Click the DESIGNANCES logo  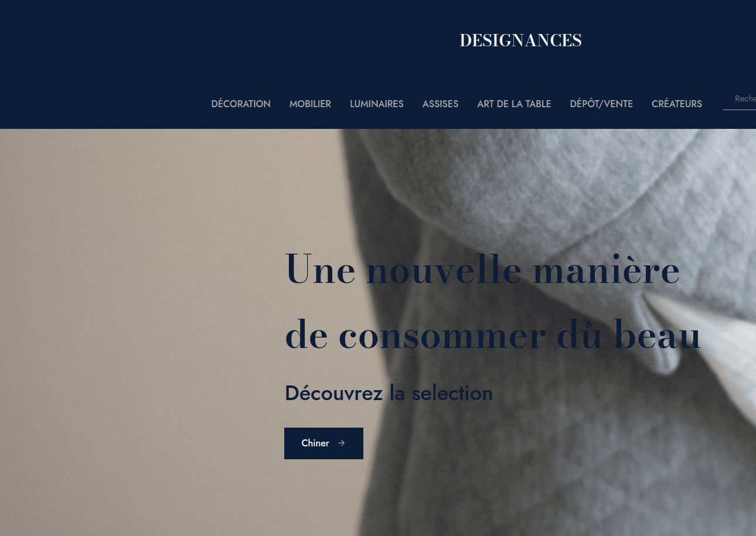click(520, 40)
